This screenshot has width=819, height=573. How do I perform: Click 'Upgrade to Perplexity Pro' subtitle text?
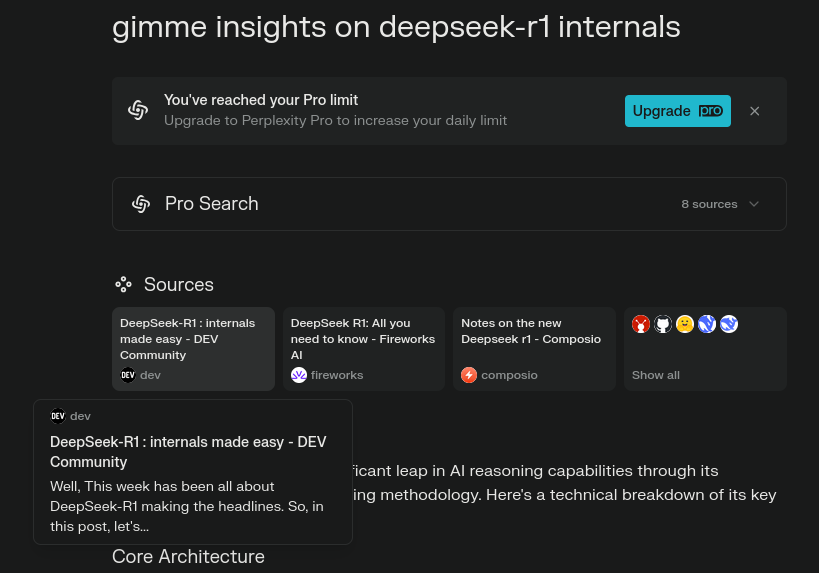coord(335,121)
